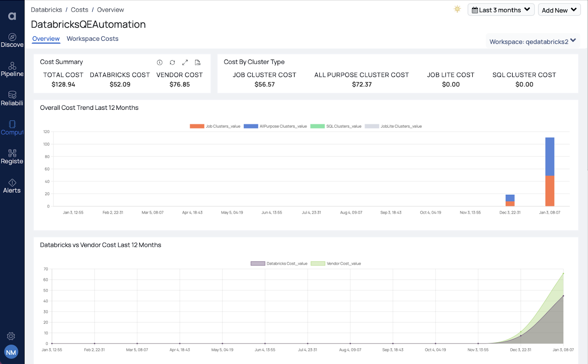Open the Last 3 months date range picker
The height and width of the screenshot is (364, 588).
(x=501, y=10)
